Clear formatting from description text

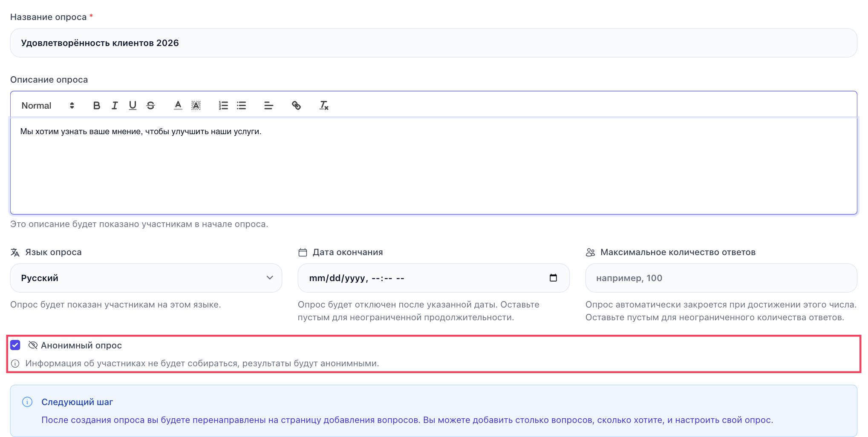pos(324,105)
